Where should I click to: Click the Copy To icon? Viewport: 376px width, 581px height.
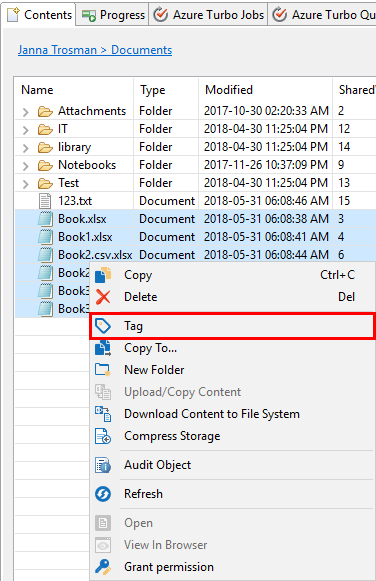coord(103,348)
